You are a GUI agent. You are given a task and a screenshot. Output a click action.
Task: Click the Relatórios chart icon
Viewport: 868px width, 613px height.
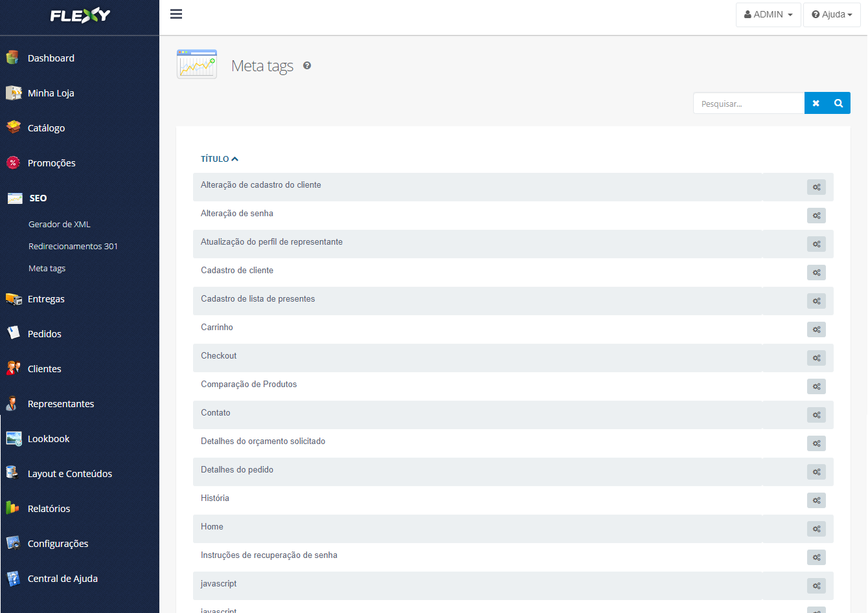[12, 508]
